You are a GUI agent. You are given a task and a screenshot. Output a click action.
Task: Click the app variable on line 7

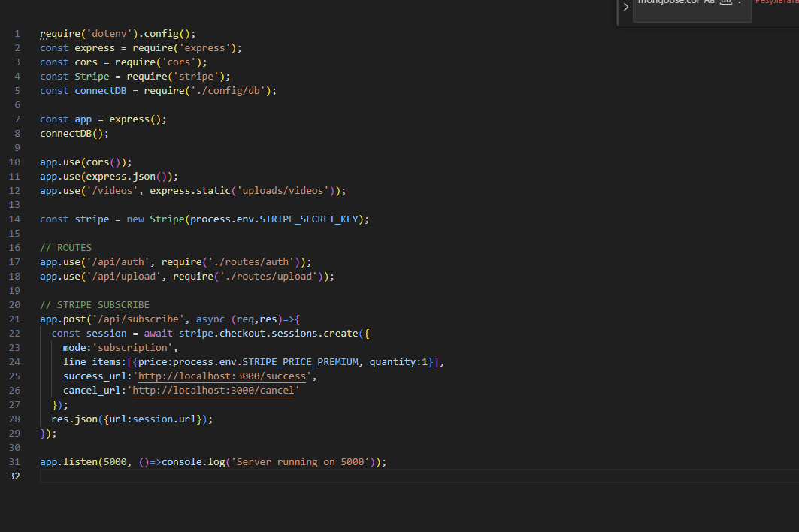click(x=83, y=119)
